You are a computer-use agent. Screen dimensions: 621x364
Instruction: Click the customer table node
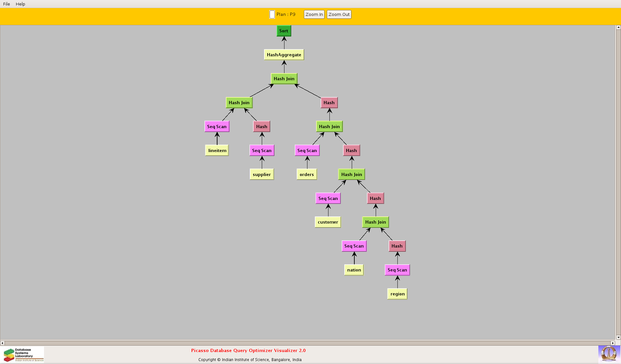tap(327, 222)
